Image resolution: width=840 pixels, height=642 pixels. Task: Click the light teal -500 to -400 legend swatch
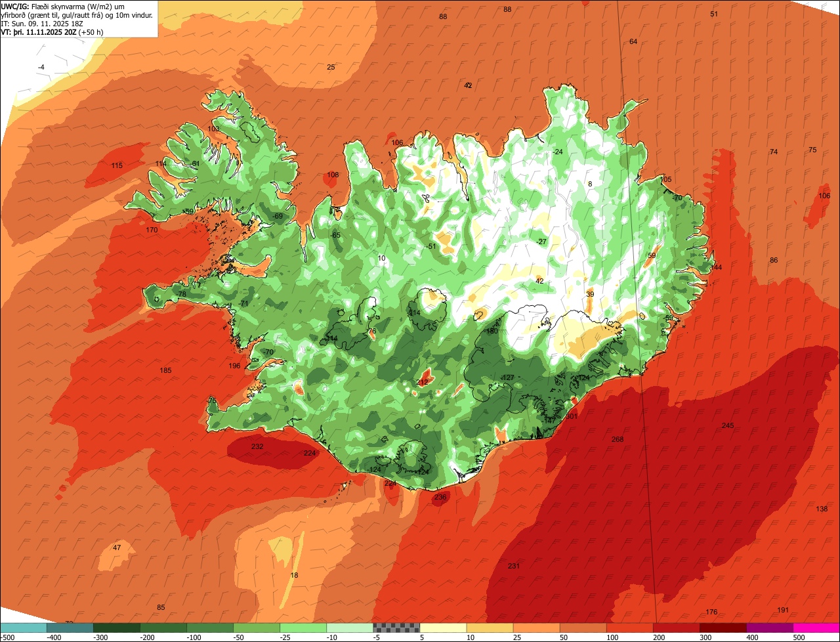24,628
